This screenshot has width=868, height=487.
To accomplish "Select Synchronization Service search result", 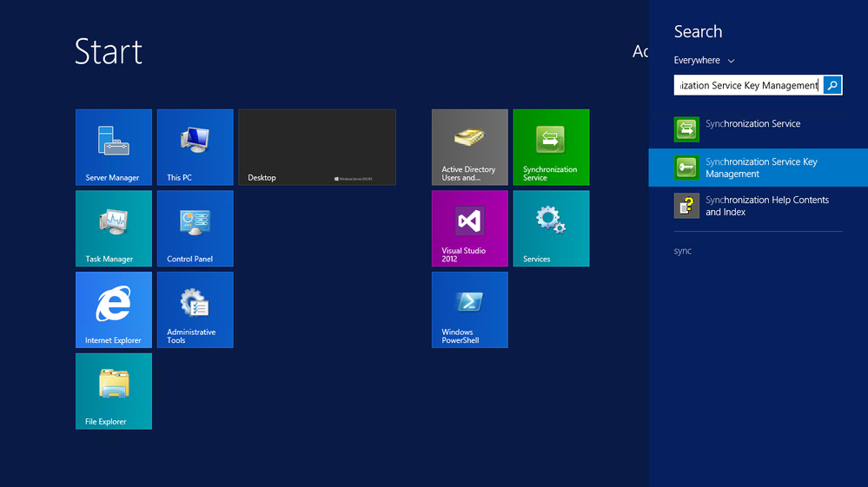I will 758,129.
